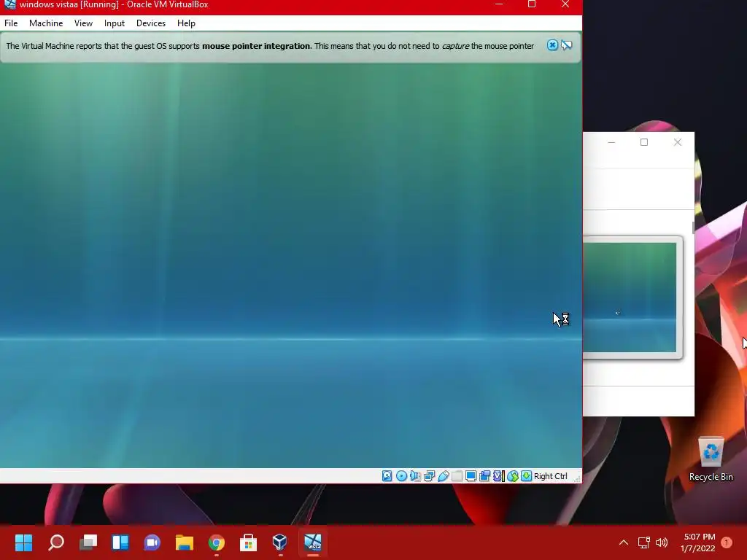
Task: Click the don't show message again icon
Action: coord(566,45)
